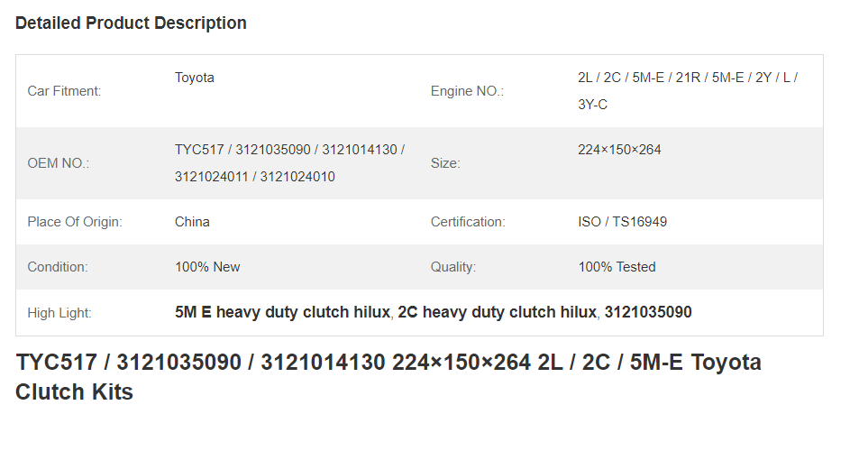Screen dimensions: 868x451
Task: Click the 100% Tested quality value
Action: 617,267
